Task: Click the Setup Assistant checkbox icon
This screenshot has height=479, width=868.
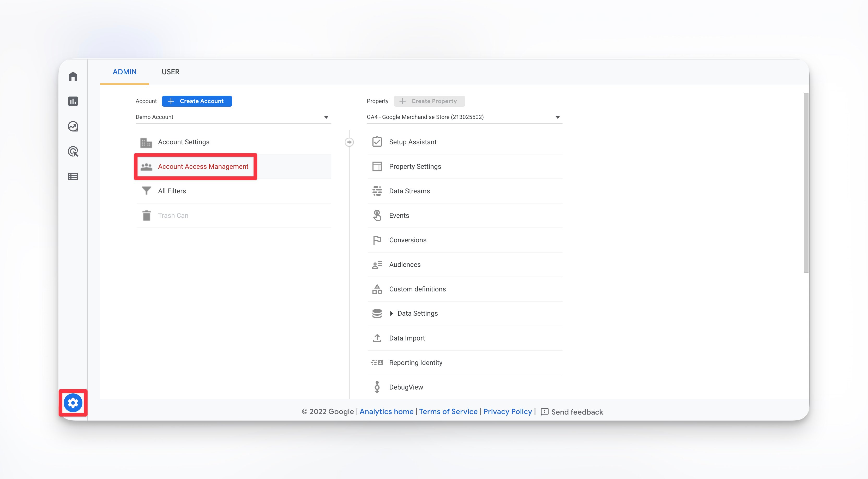Action: pyautogui.click(x=377, y=142)
